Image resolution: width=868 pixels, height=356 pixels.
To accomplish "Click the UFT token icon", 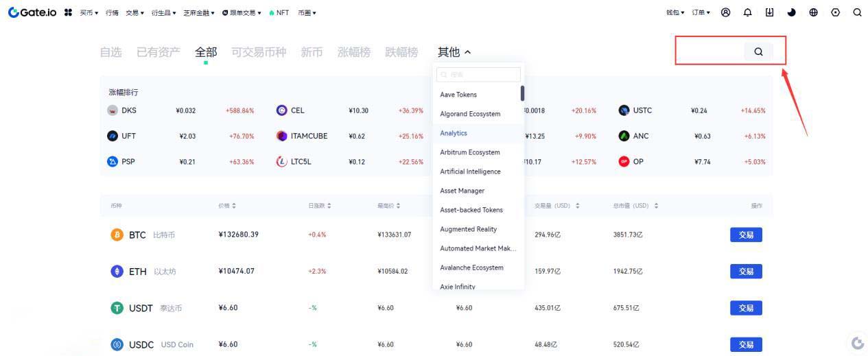I will click(x=113, y=136).
